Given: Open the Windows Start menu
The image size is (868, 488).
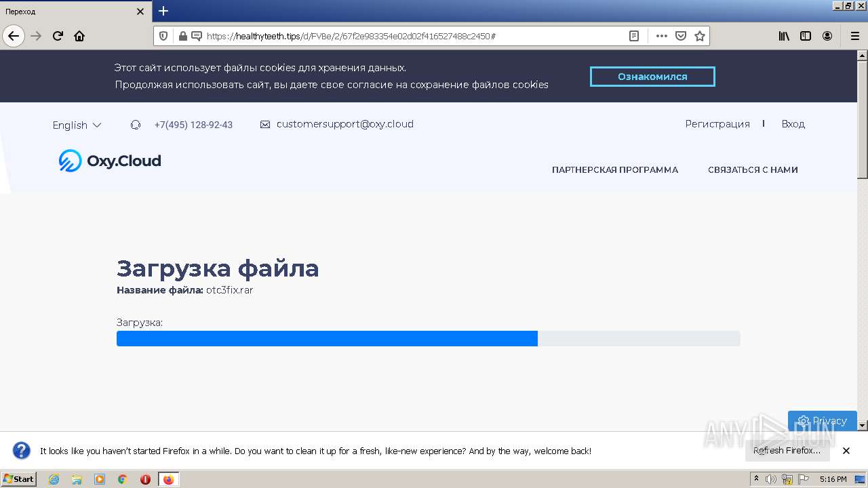Looking at the screenshot, I should pyautogui.click(x=19, y=479).
